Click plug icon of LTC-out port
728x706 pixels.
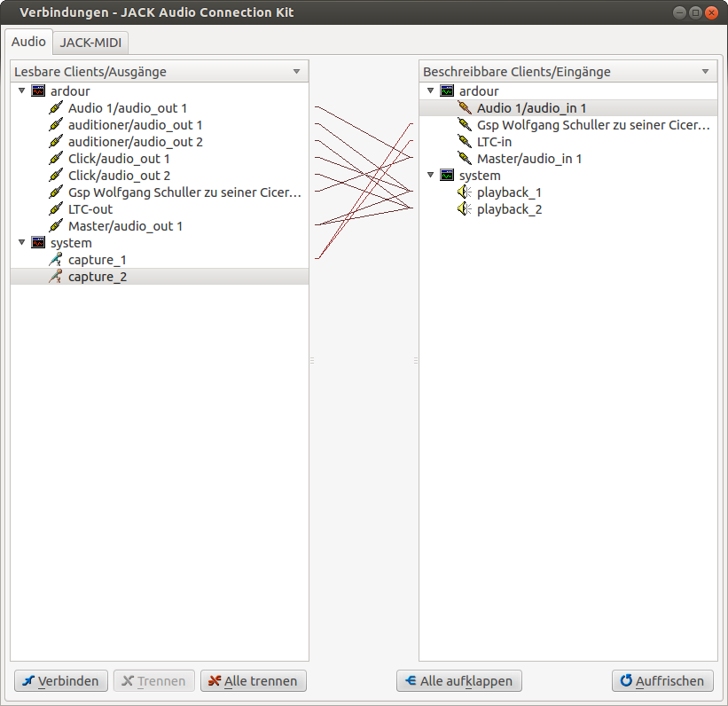[x=56, y=209]
